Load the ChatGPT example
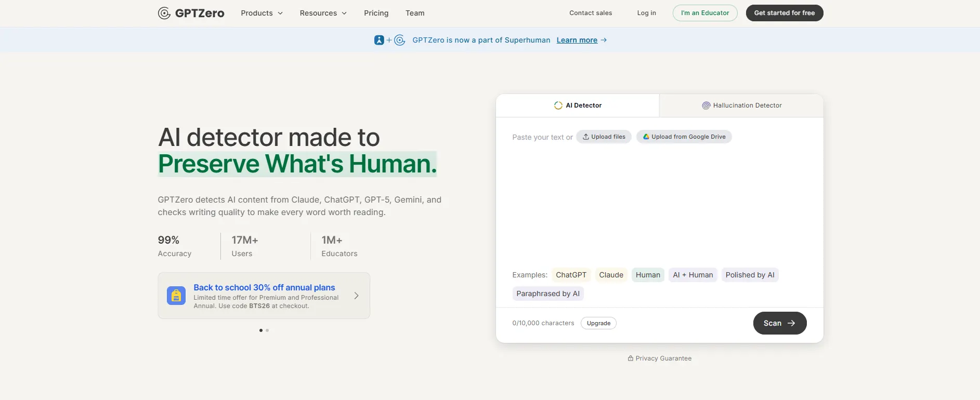 (571, 275)
